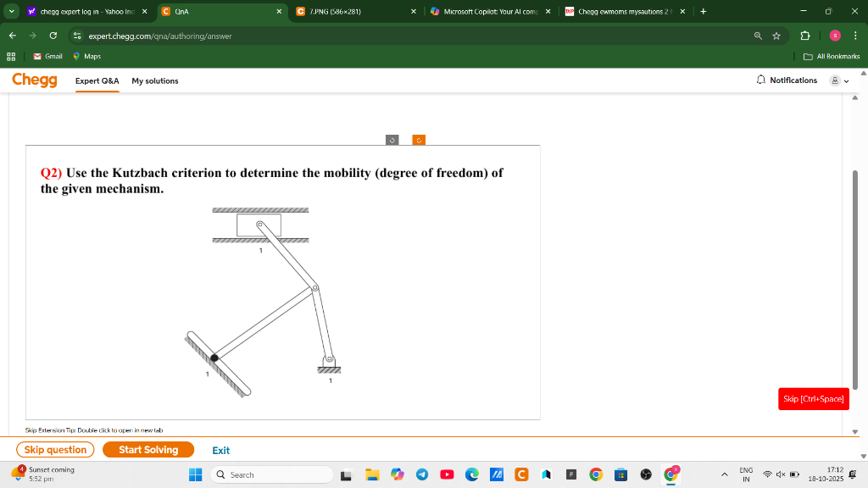Viewport: 868px width, 488px height.
Task: Open the Gmail bookmark
Action: 47,57
